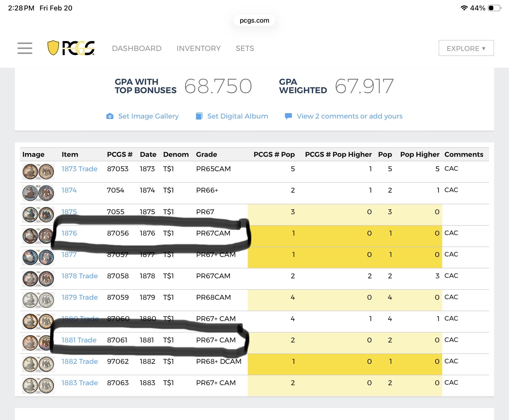
Task: Click the speech bubble comments icon
Action: pyautogui.click(x=288, y=116)
